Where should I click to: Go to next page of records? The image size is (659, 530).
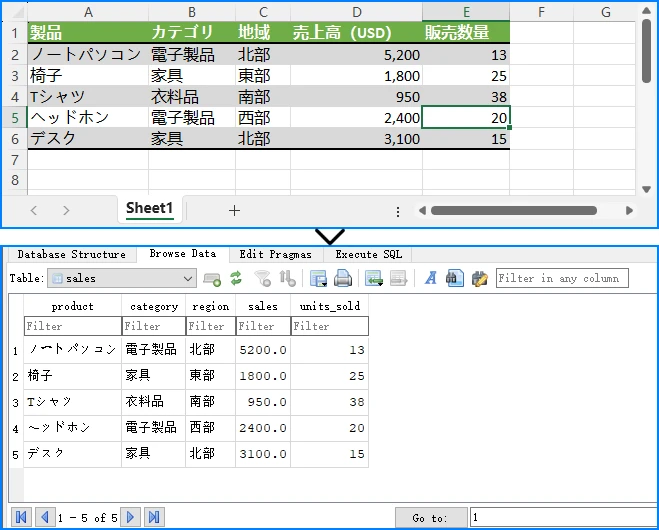tap(130, 517)
